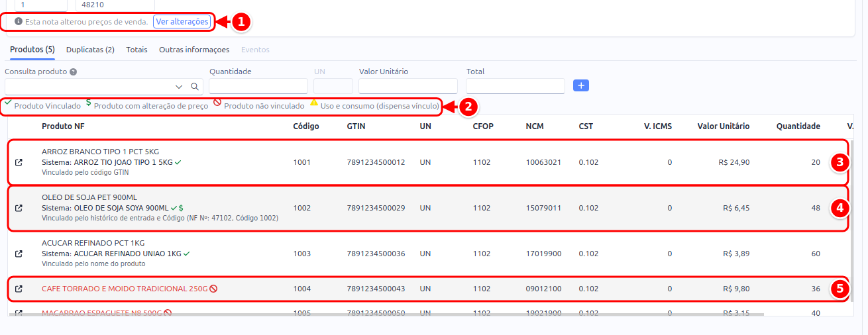Screen dimensions: 868x335
Task: Click GTIN 7891234500036 cell
Action: point(376,254)
